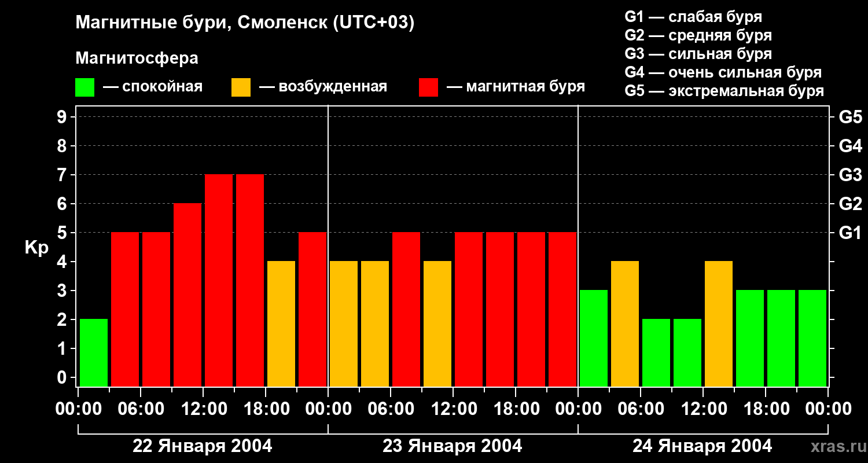Select the last green bar on 24 January

[x=812, y=338]
